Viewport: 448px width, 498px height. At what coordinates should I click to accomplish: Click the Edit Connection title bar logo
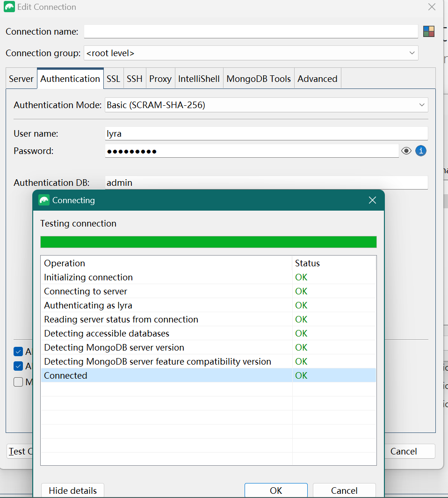9,7
